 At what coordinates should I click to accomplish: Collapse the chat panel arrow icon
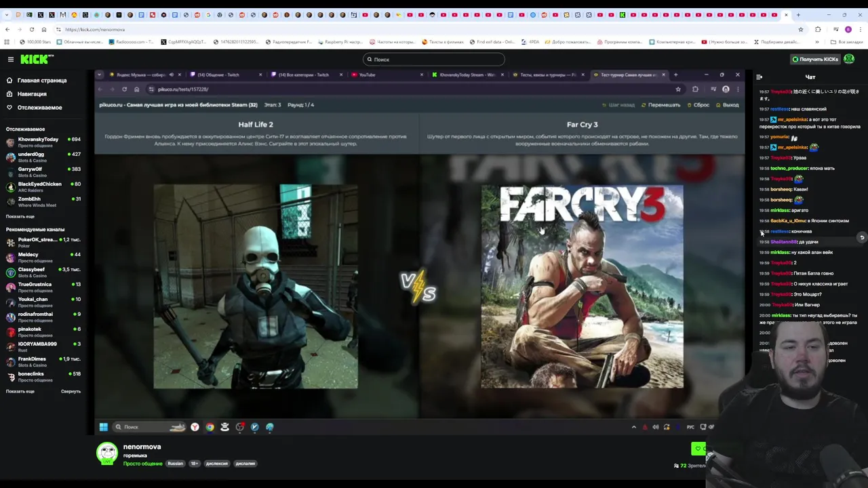coord(759,77)
